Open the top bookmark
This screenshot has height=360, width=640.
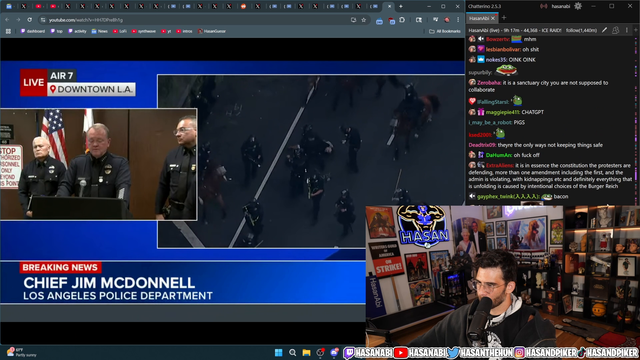tap(57, 31)
